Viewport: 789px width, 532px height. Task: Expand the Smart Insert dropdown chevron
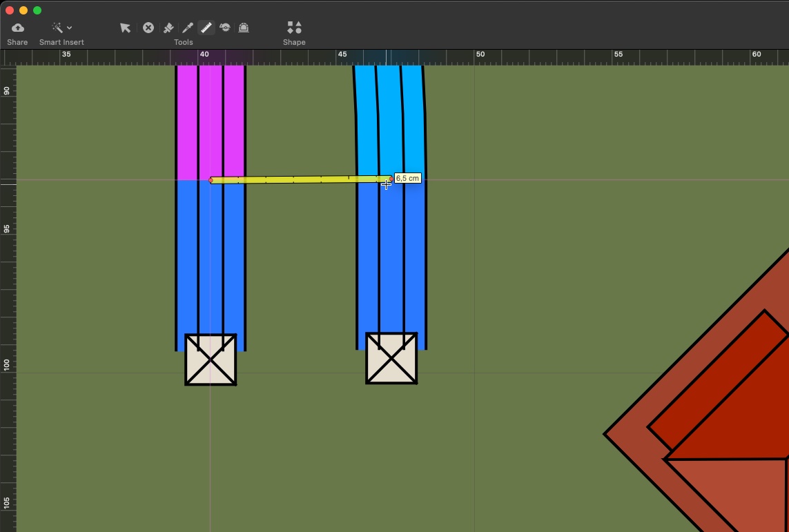tap(70, 28)
